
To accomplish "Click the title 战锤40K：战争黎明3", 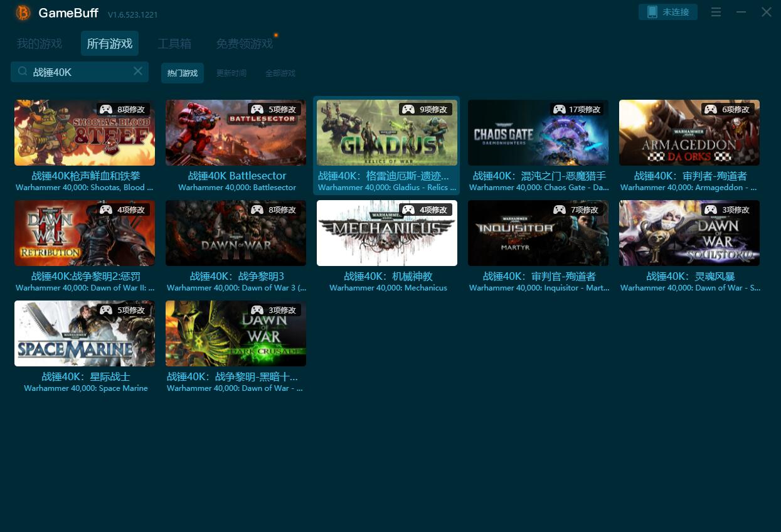I will [237, 276].
